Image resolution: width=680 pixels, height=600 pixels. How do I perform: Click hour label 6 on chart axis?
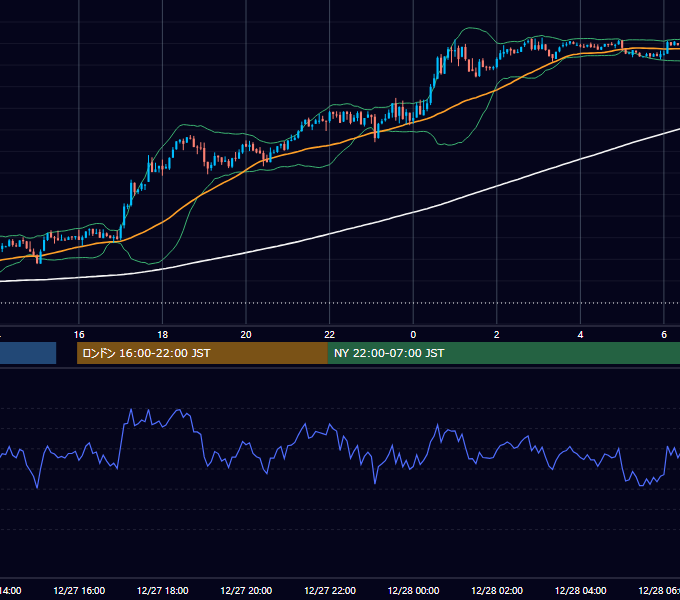pos(664,335)
